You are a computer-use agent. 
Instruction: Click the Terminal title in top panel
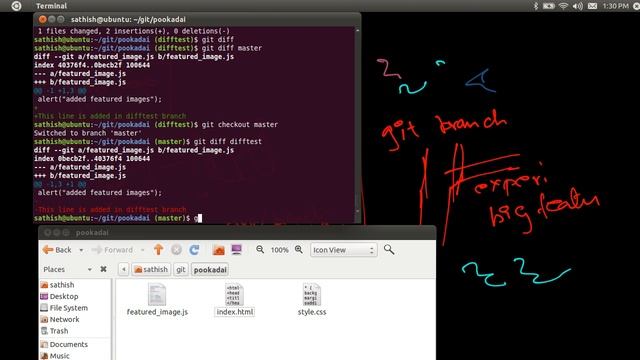(51, 6)
